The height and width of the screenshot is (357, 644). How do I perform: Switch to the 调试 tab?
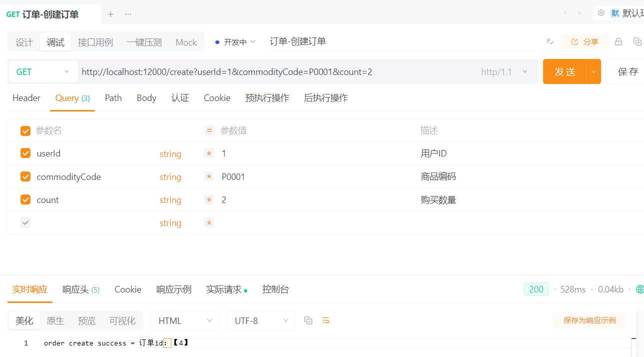tap(55, 42)
